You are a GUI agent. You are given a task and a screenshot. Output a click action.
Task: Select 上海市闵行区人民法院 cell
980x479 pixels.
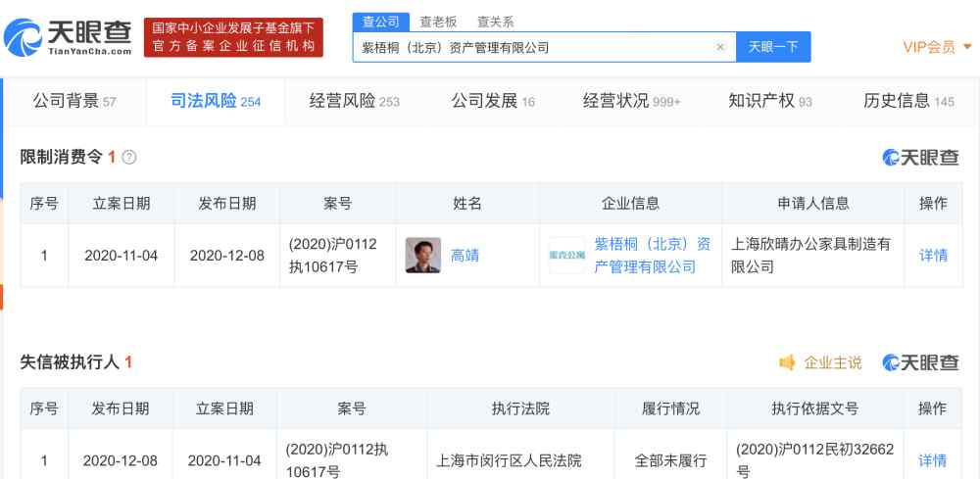pyautogui.click(x=509, y=461)
